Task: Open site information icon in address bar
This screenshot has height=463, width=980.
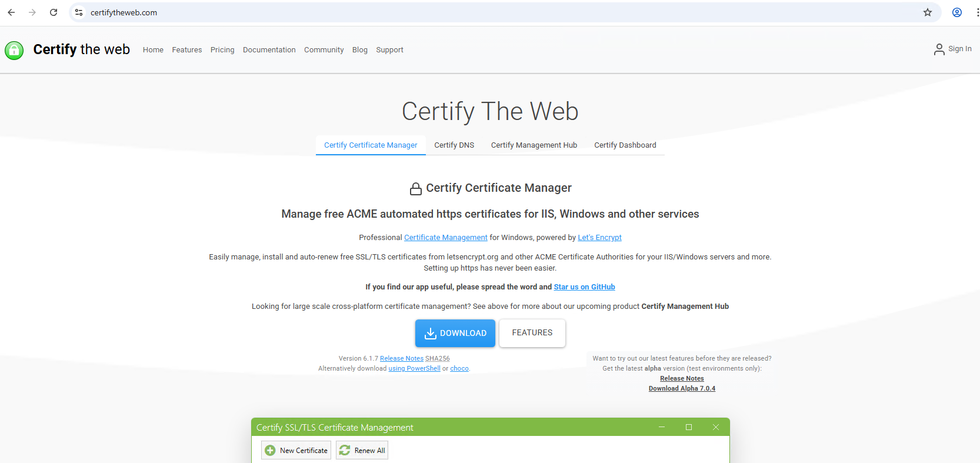Action: (x=79, y=12)
